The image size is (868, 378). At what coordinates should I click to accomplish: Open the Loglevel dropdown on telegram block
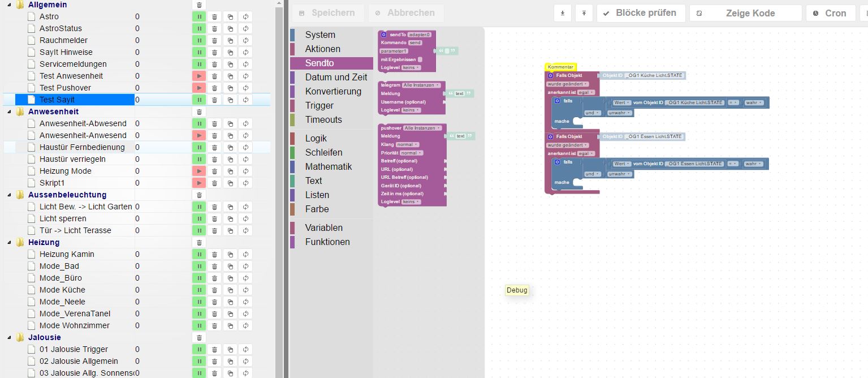(x=411, y=110)
